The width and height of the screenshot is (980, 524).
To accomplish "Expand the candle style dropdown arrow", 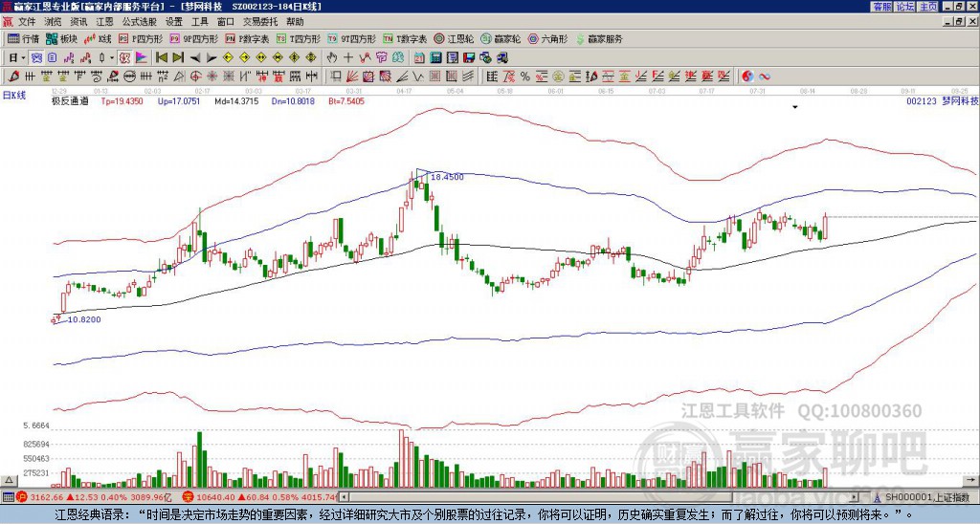I will click(112, 57).
